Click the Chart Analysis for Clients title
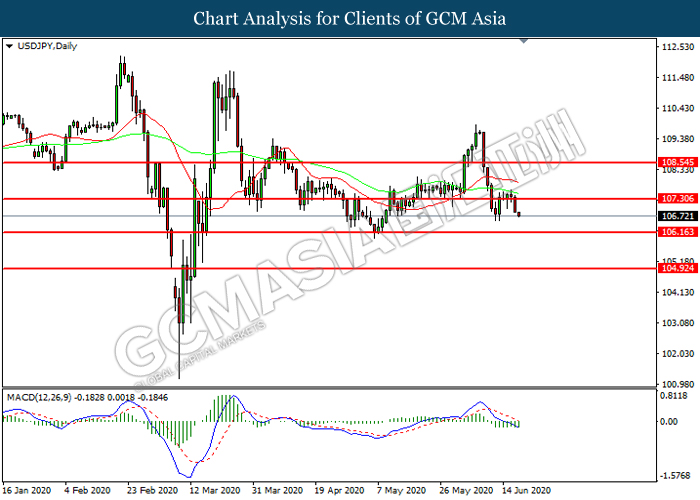 pos(350,19)
